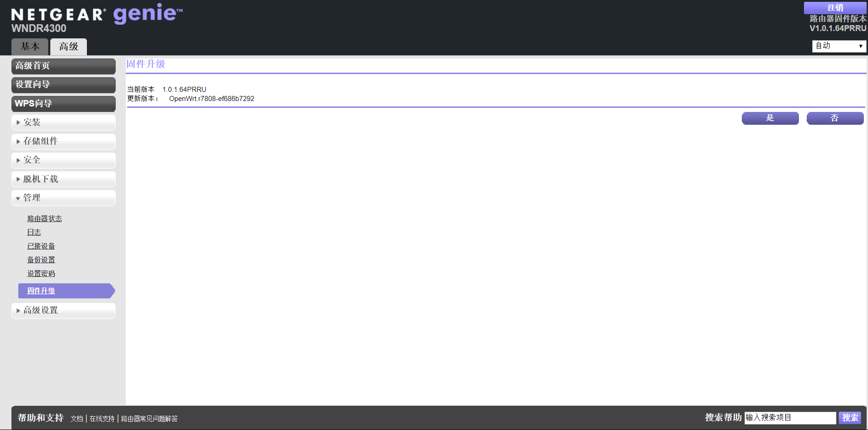Click the 固件升级 page heading
Viewport: 868px width, 430px height.
(x=146, y=64)
